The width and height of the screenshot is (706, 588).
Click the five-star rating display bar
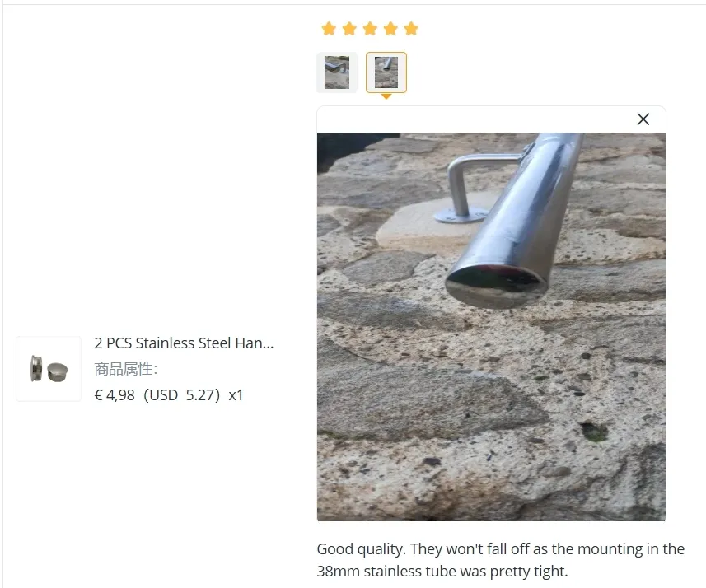(370, 27)
